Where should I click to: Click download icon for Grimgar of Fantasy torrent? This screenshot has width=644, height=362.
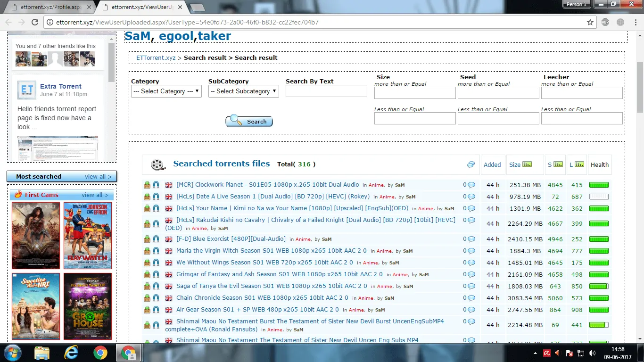[147, 274]
